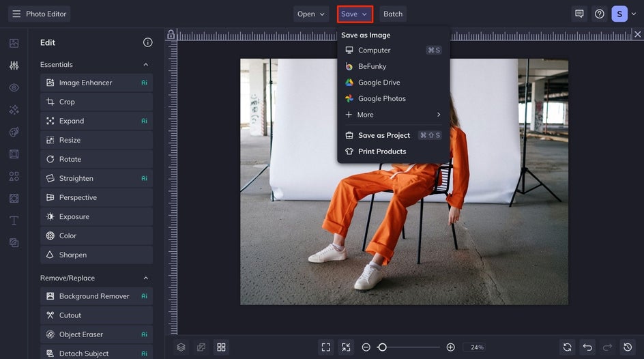Open the Image Manager sidebar icon

(14, 43)
